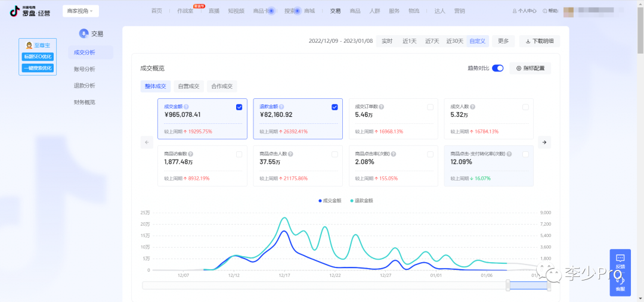Click help icon beside 商品访客数

[x=191, y=154]
